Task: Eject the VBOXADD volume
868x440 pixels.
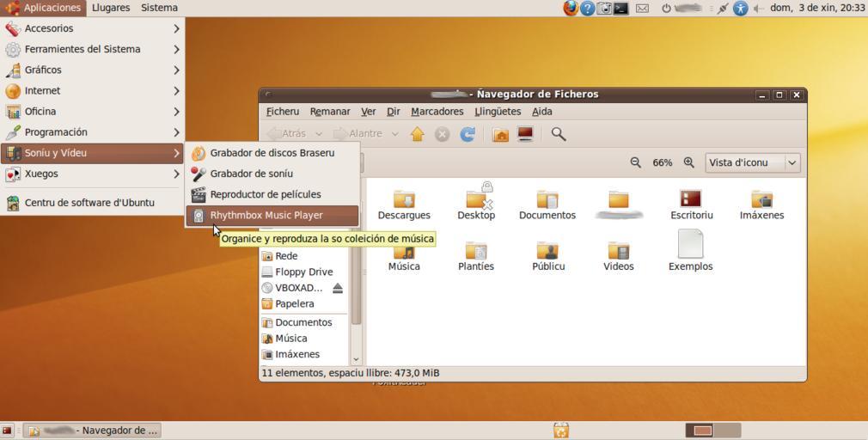Action: [338, 288]
